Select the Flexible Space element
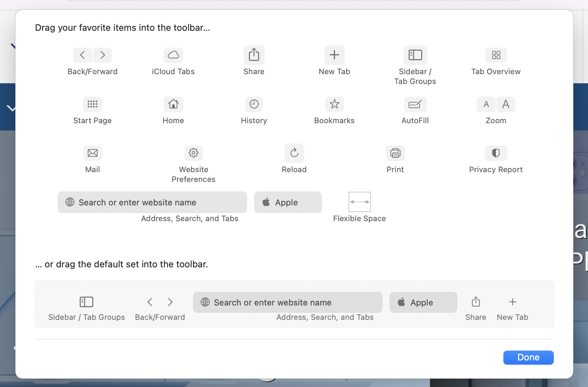 [360, 202]
